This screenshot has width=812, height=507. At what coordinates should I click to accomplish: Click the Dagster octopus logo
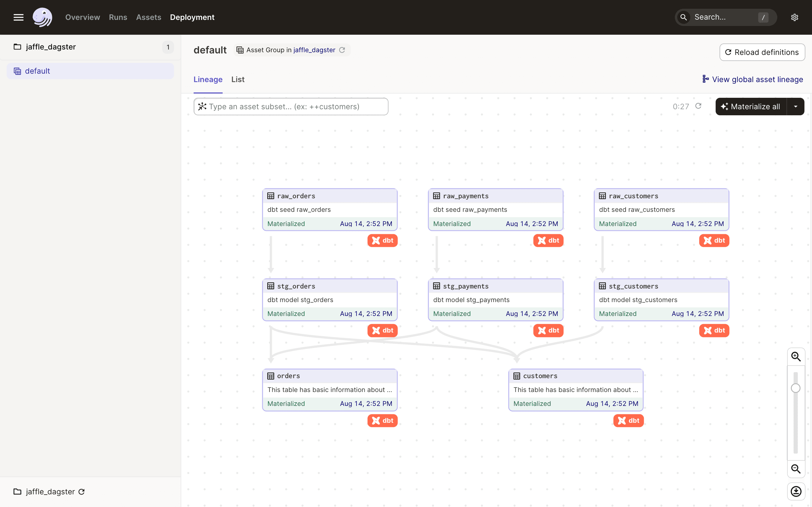point(42,17)
